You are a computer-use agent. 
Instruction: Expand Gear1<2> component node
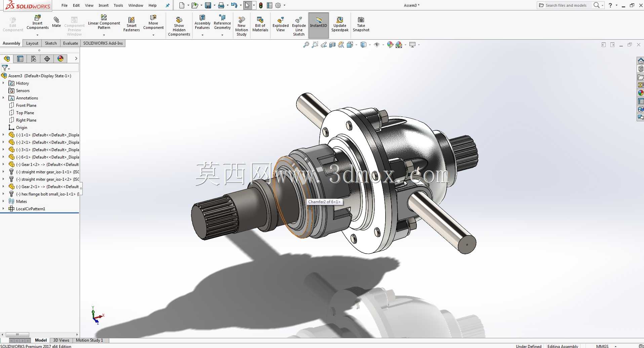click(x=3, y=165)
